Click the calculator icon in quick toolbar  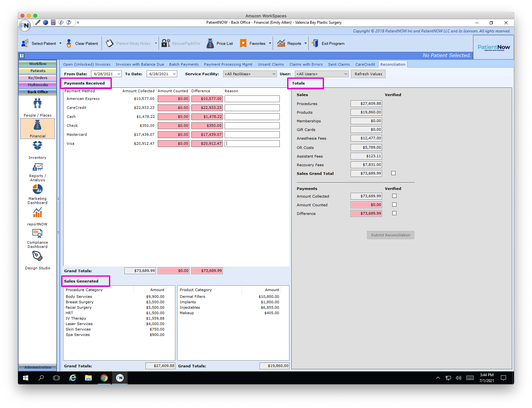(x=53, y=22)
